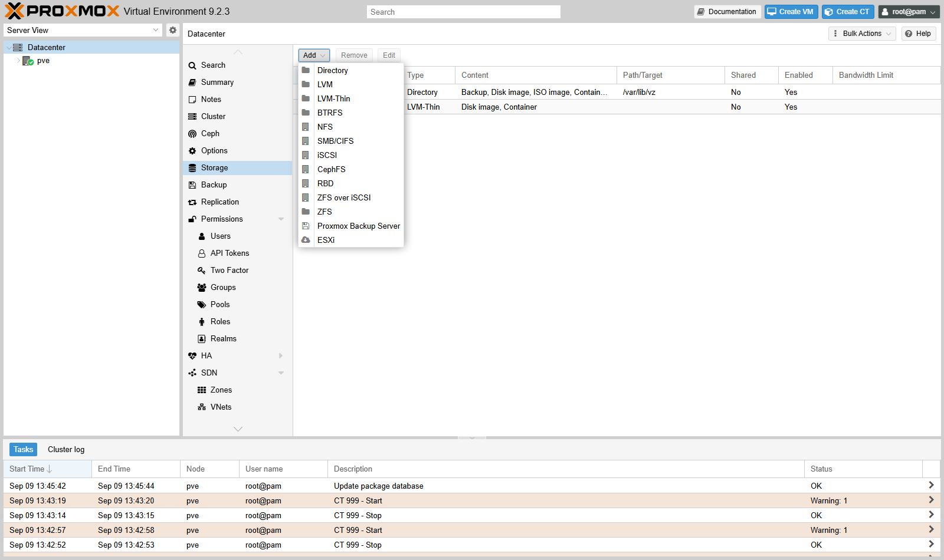
Task: Choose Directory from the Add menu
Action: point(351,70)
